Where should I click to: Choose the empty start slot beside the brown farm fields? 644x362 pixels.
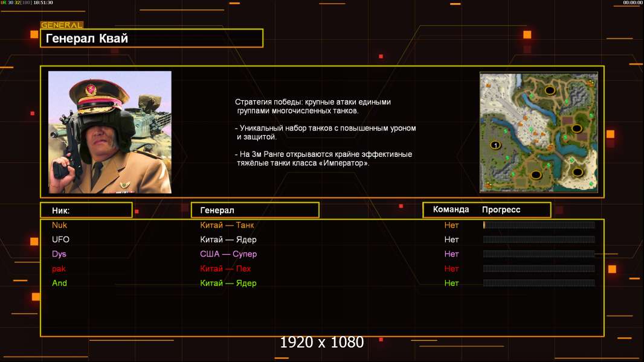tap(576, 128)
